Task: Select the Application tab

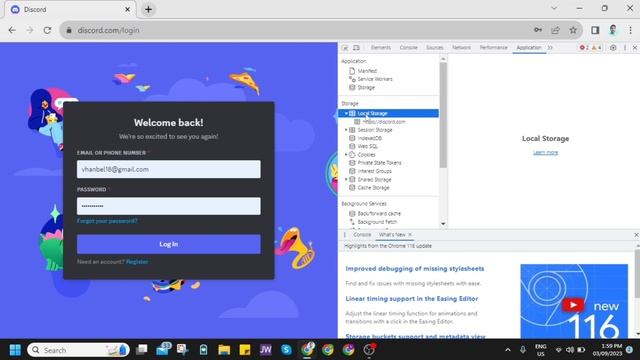Action: click(529, 48)
